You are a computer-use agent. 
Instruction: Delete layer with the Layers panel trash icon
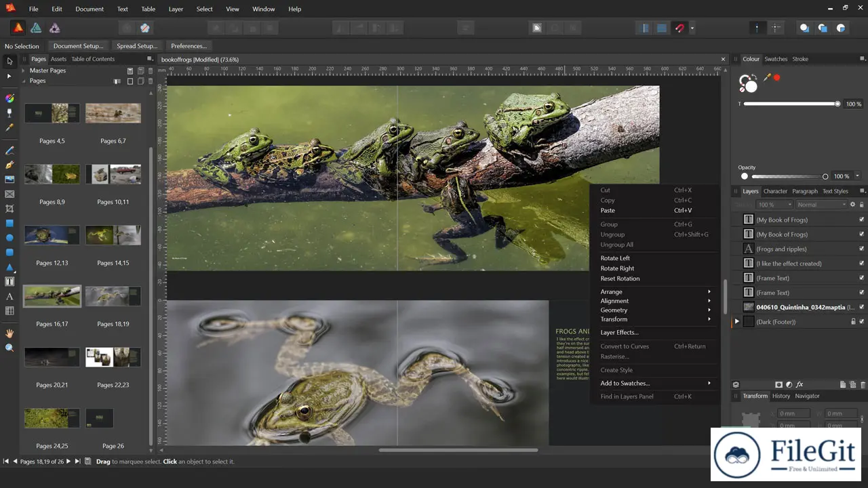click(862, 384)
